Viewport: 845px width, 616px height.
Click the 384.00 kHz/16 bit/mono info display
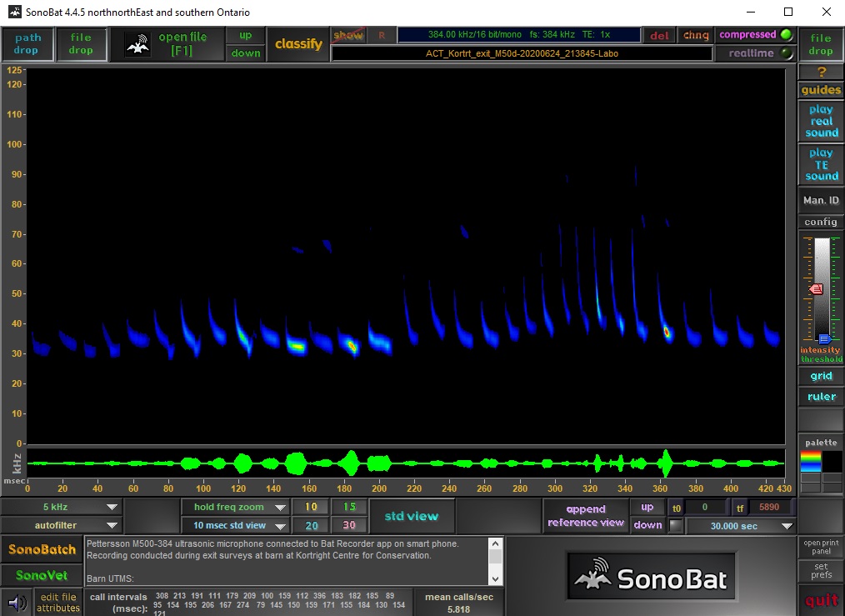[x=519, y=34]
